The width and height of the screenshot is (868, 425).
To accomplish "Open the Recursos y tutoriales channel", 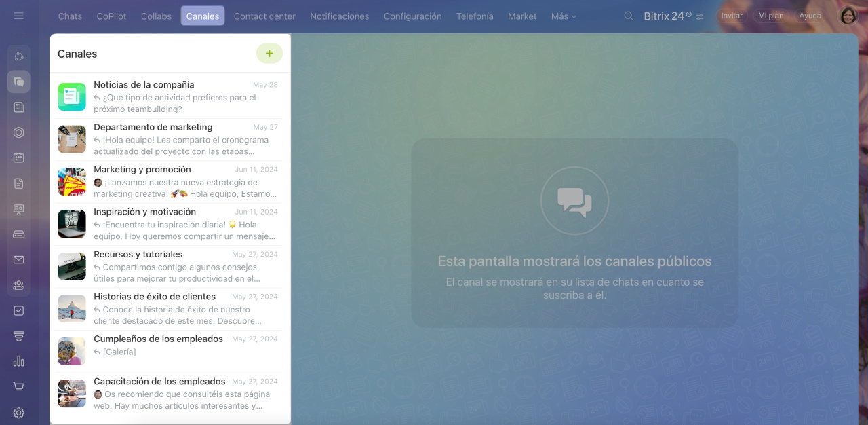I will click(168, 267).
